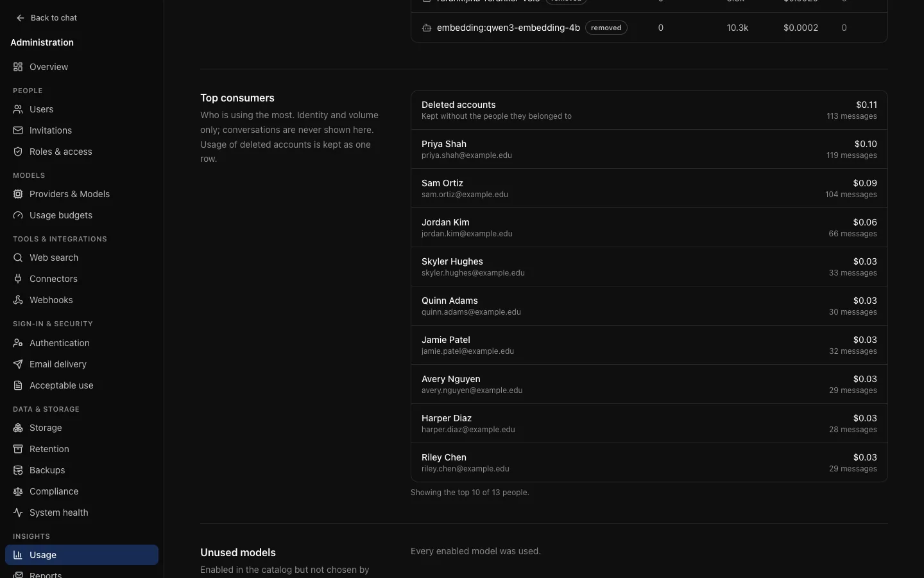Click 'Every enabled model was used.' text
The height and width of the screenshot is (578, 924).
pyautogui.click(x=475, y=551)
